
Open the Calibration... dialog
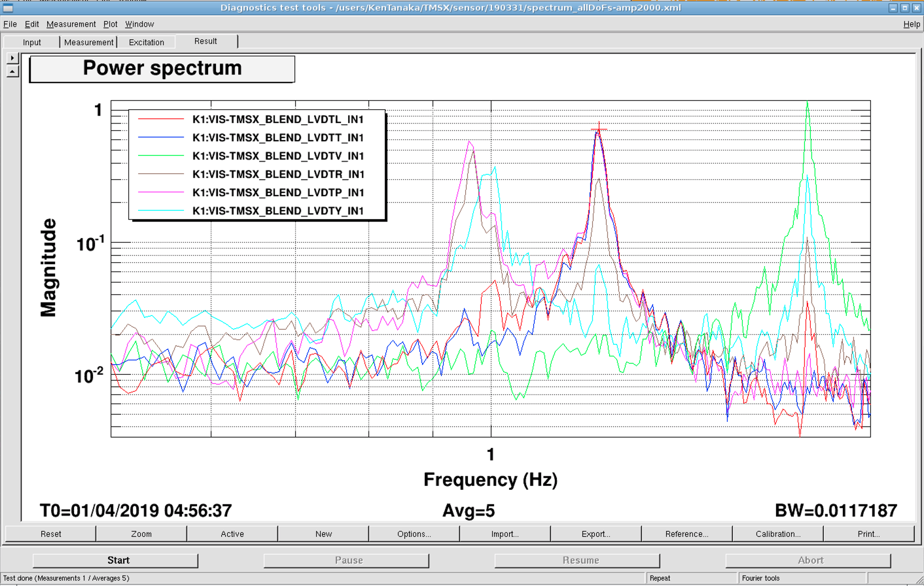coord(777,534)
